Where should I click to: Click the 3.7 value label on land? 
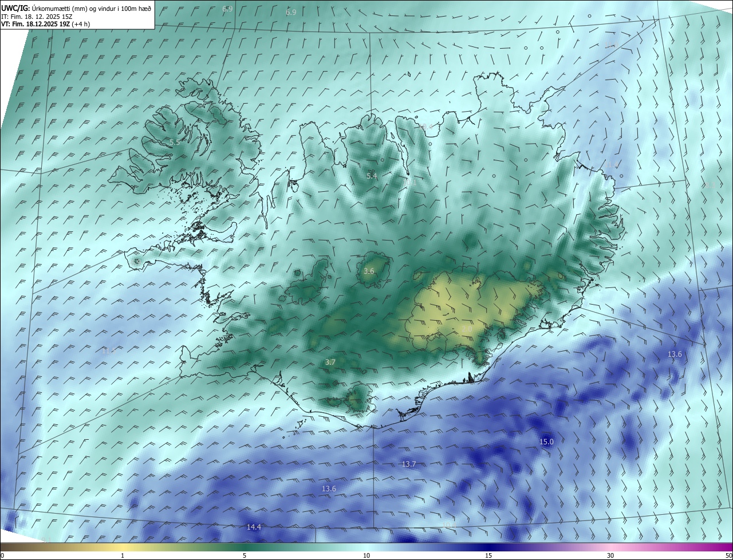coord(330,362)
